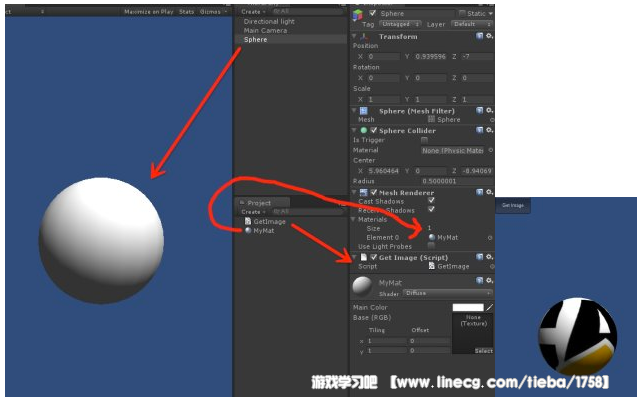Click Position Y field showing 0.939596
Viewport: 643px width, 399px height.
(x=431, y=57)
